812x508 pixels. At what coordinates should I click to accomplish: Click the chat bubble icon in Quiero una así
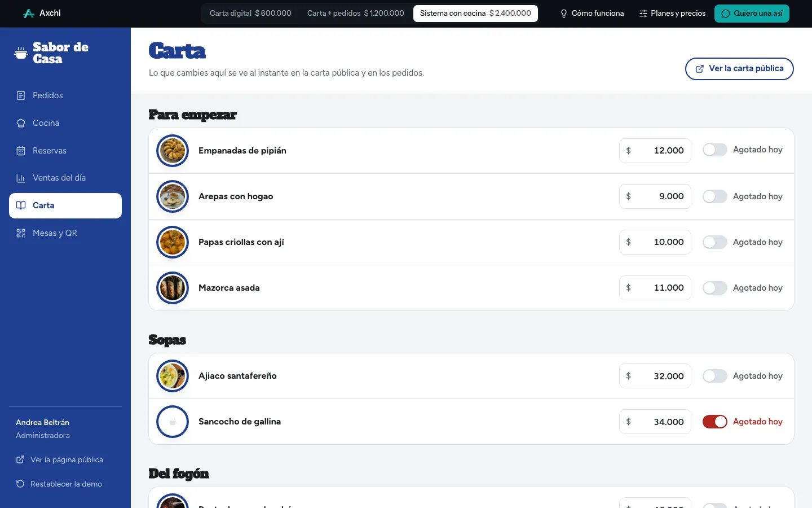(726, 14)
